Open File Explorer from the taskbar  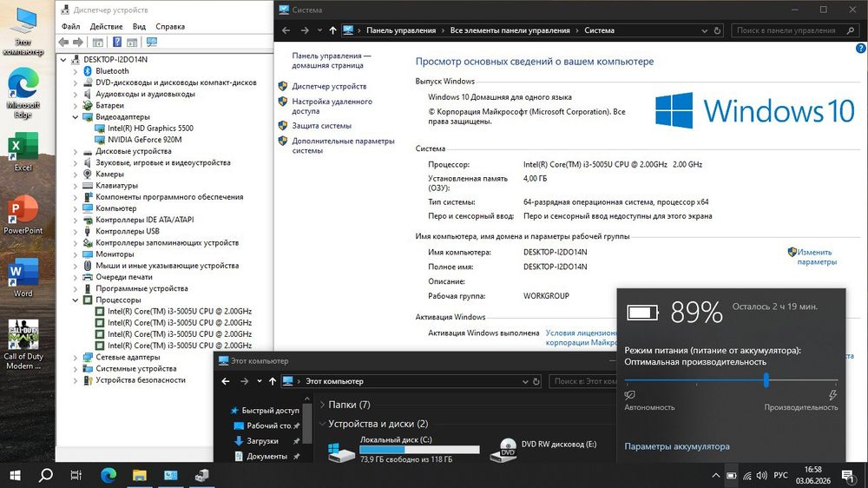coord(140,475)
